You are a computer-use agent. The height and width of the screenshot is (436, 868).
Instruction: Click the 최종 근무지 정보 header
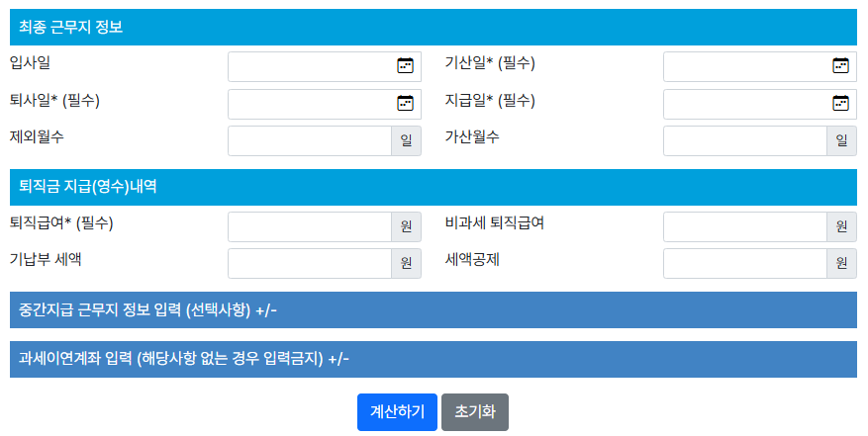pyautogui.click(x=433, y=28)
